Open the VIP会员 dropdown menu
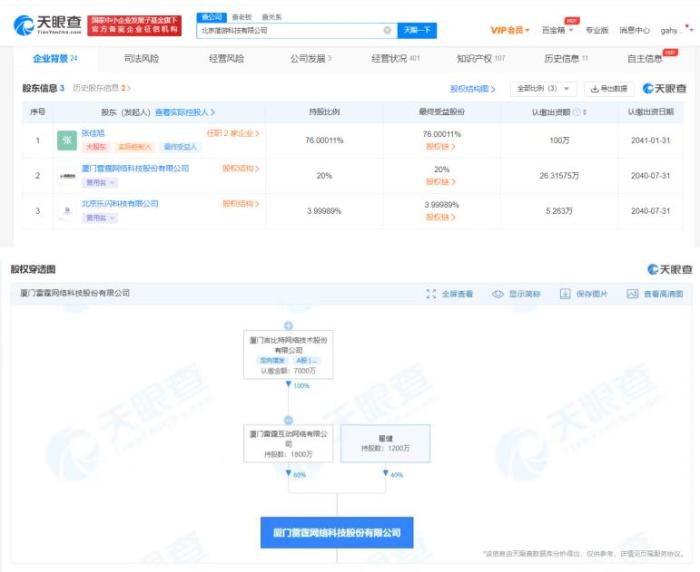The image size is (700, 572). coord(510,30)
